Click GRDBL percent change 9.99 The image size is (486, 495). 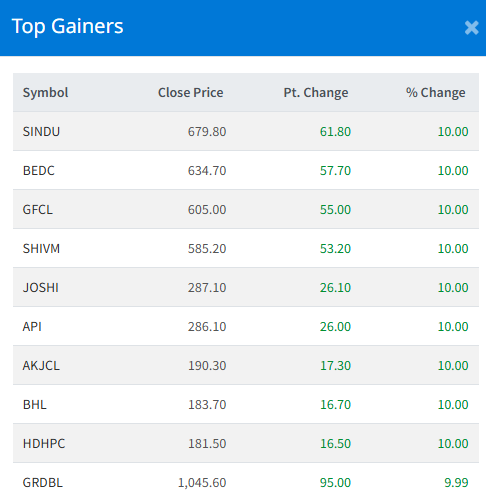(456, 482)
